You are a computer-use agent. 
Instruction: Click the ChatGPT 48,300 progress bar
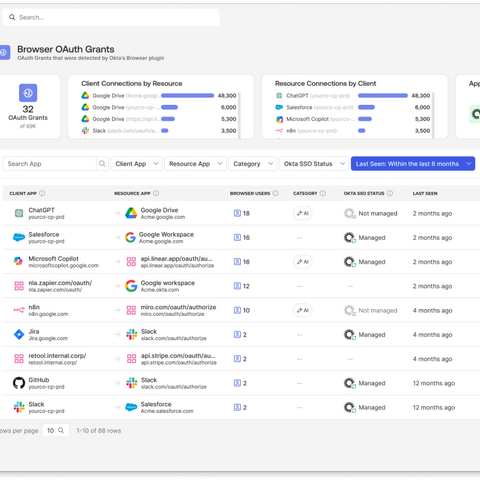point(383,96)
